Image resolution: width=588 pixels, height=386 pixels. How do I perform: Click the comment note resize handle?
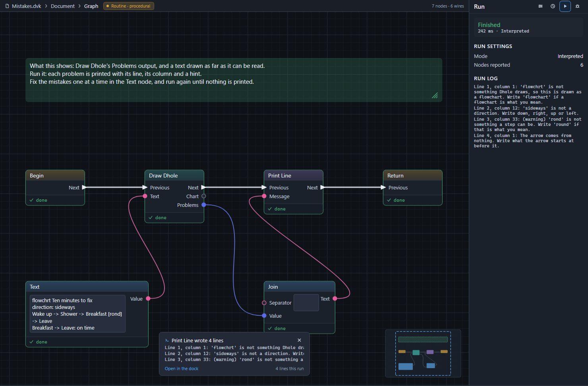coord(435,95)
